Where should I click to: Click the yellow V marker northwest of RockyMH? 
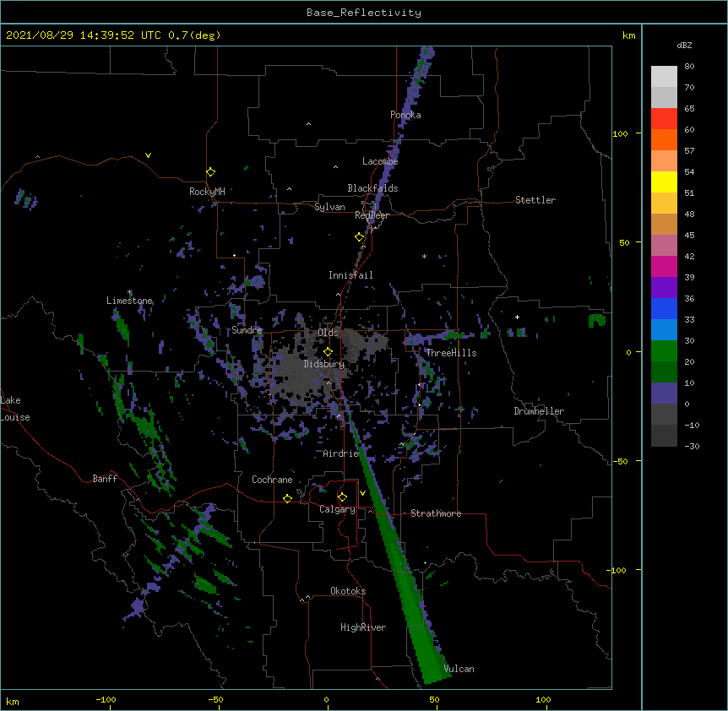pyautogui.click(x=148, y=155)
